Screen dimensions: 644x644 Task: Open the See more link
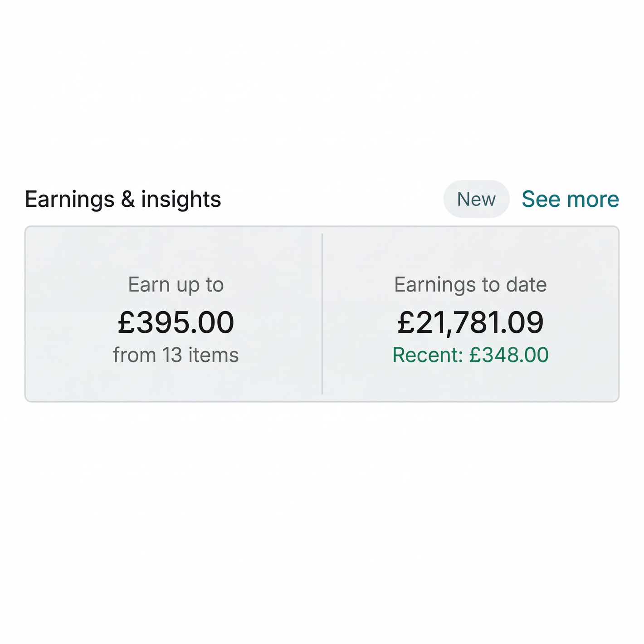(x=570, y=199)
